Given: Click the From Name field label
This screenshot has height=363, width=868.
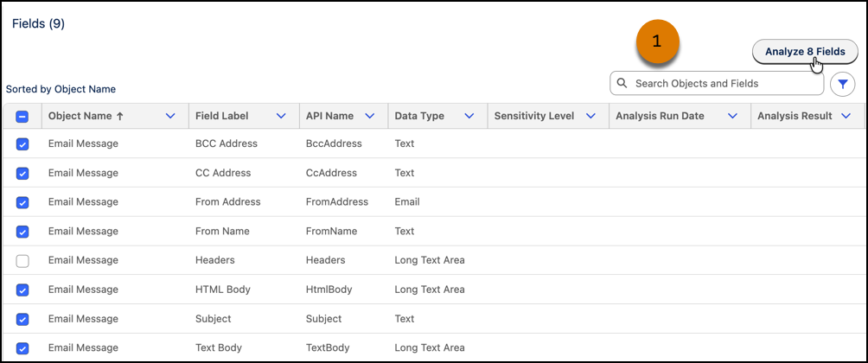Looking at the screenshot, I should [222, 232].
